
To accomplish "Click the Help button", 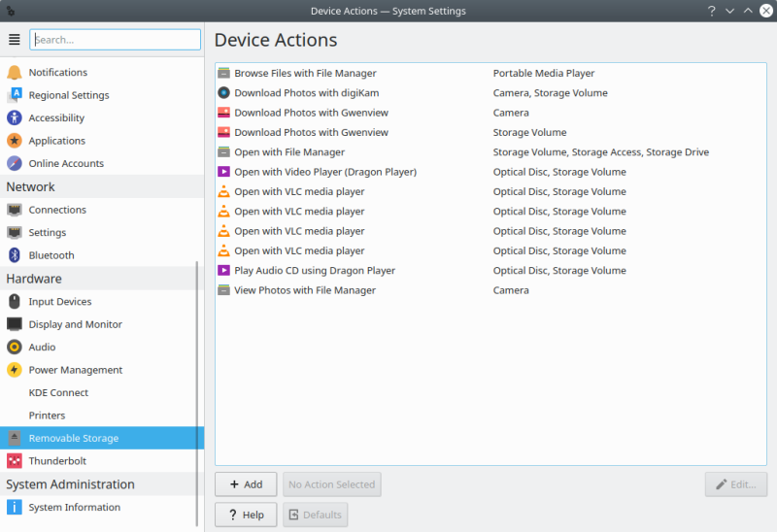I will [246, 515].
